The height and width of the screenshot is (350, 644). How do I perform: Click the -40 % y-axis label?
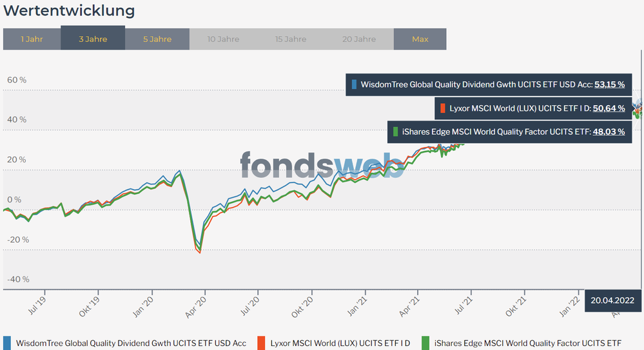(x=18, y=279)
